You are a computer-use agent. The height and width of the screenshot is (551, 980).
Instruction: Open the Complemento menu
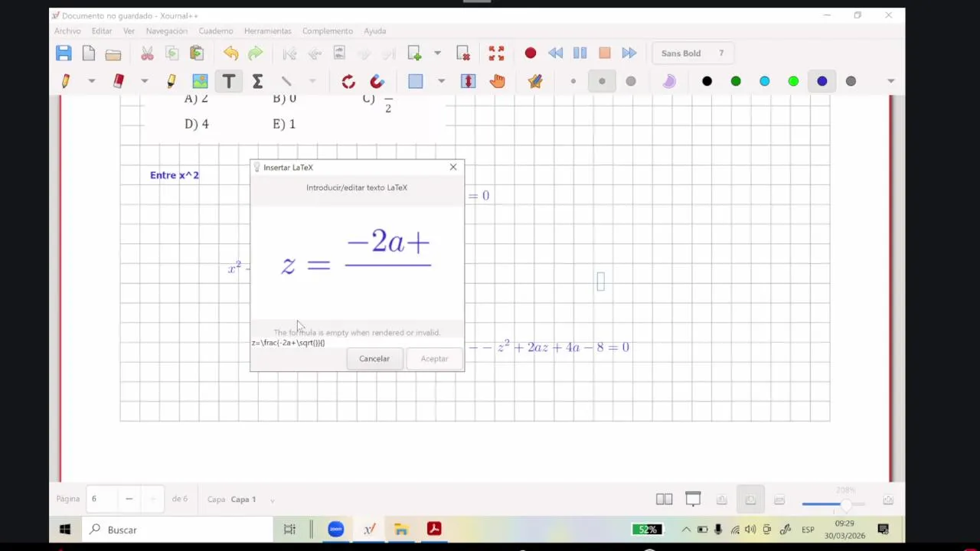pos(328,31)
